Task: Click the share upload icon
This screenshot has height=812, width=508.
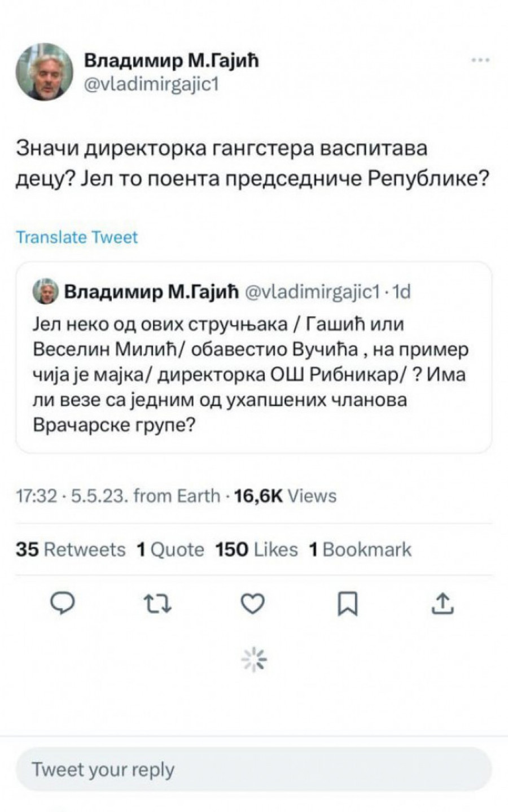Action: pyautogui.click(x=443, y=604)
